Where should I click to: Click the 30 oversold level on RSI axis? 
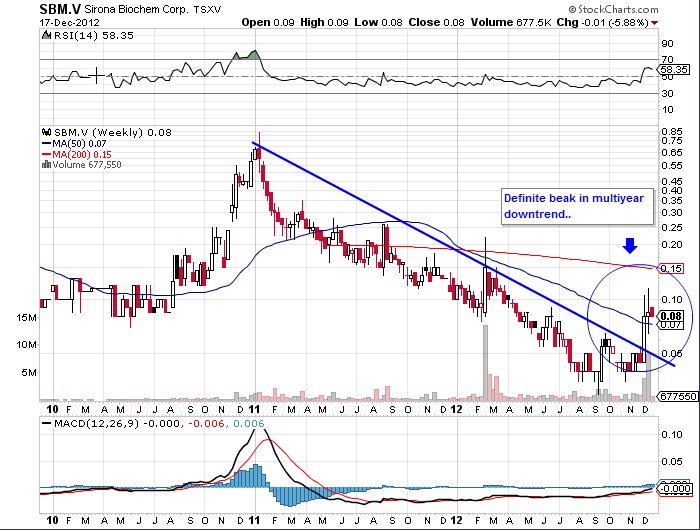pos(667,93)
